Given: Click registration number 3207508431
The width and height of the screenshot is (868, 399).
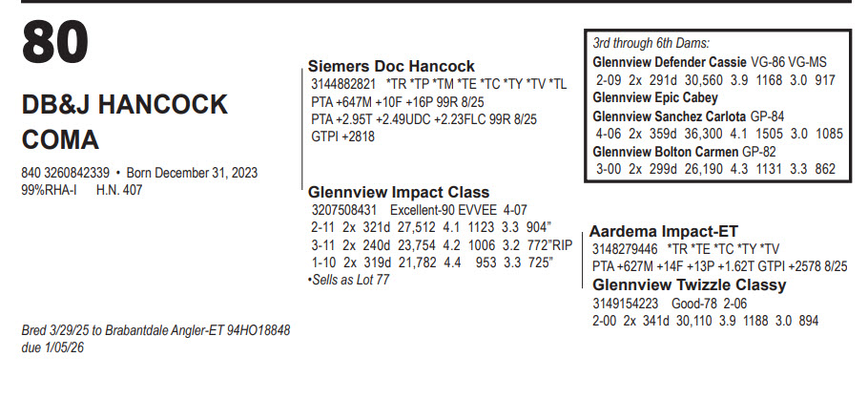Looking at the screenshot, I should pos(344,209).
